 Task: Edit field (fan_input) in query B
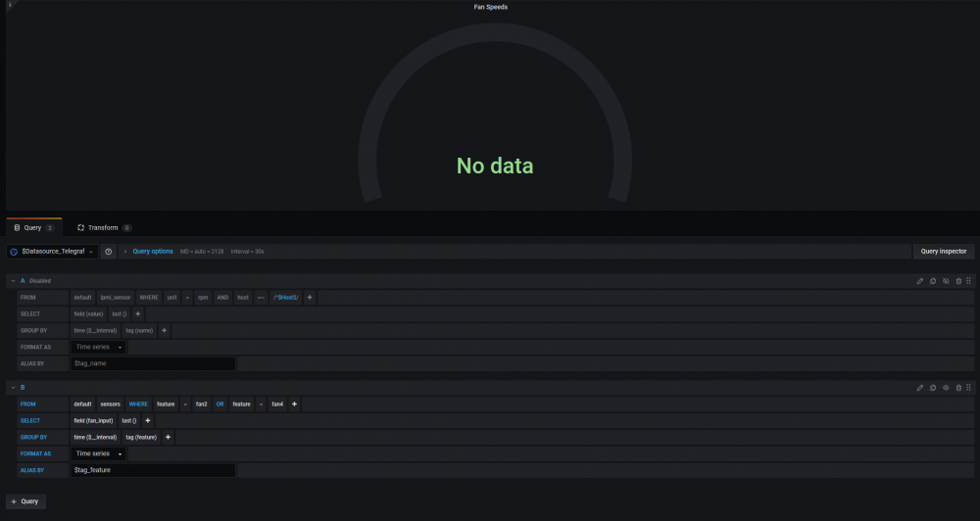(x=93, y=421)
